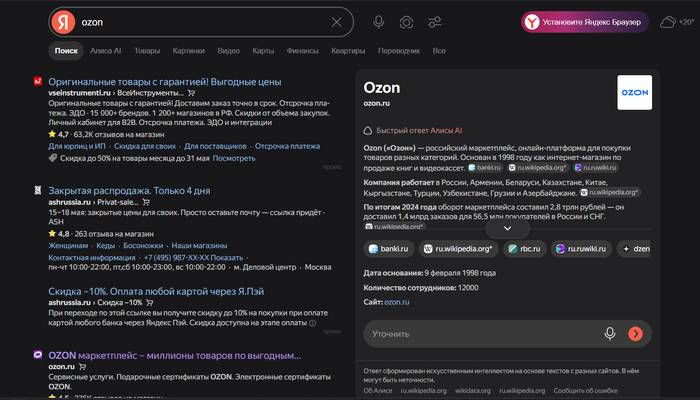Expand the quick answer with the chevron
The height and width of the screenshot is (400, 700).
point(508,229)
